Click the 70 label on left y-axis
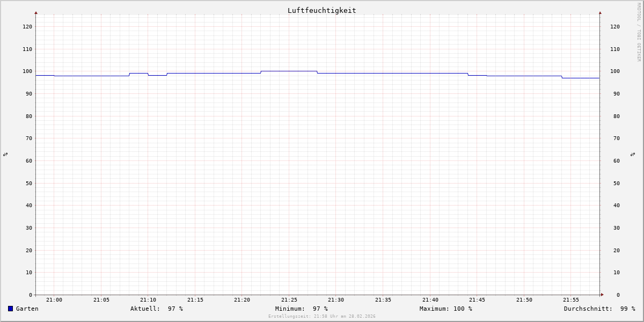Viewport: 644px width, 322px height. (29, 138)
